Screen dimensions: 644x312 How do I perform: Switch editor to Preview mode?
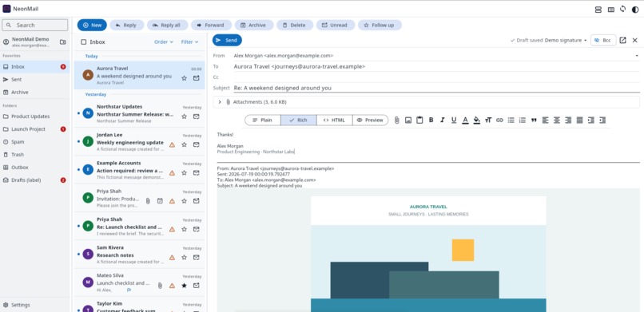[370, 120]
